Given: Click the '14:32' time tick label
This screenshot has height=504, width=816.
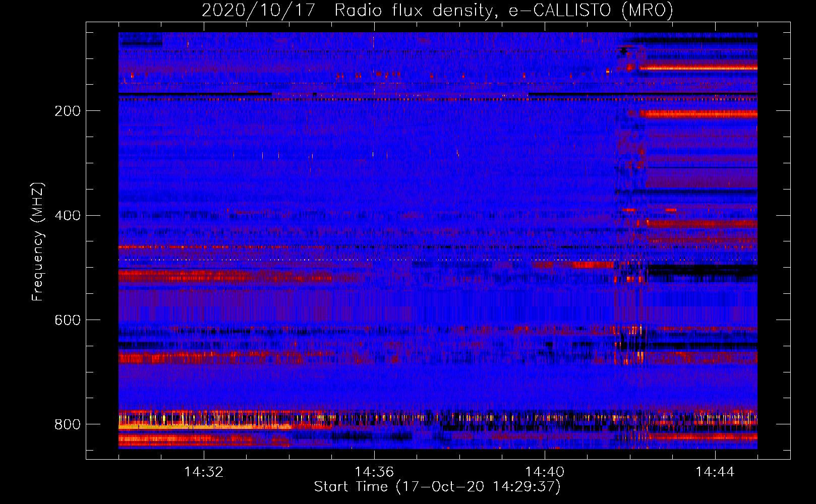Looking at the screenshot, I should (204, 472).
